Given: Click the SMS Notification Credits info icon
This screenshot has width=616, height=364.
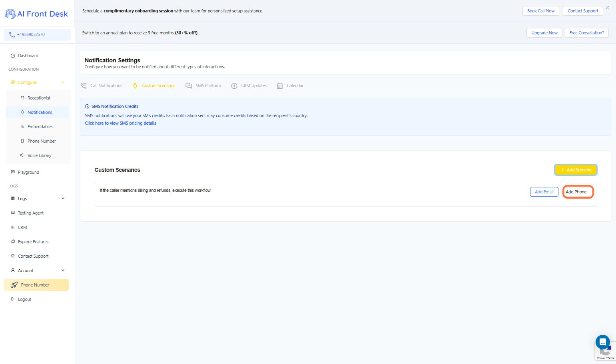Looking at the screenshot, I should pos(87,107).
